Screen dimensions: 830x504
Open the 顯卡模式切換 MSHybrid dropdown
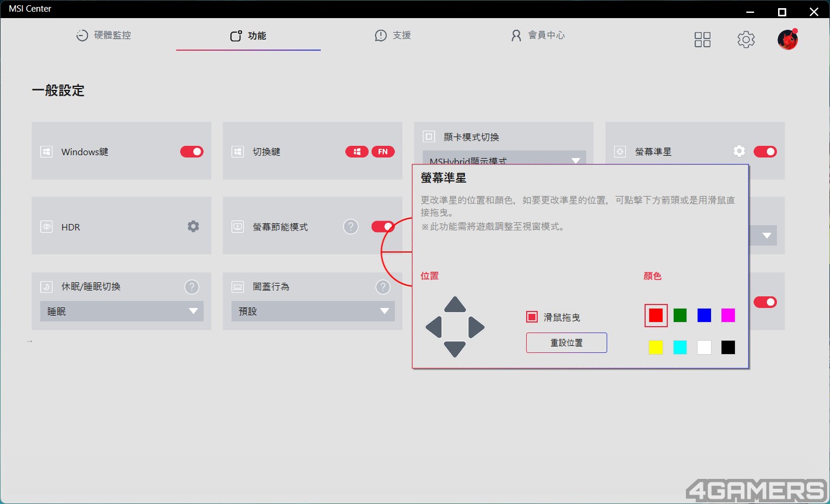click(504, 158)
